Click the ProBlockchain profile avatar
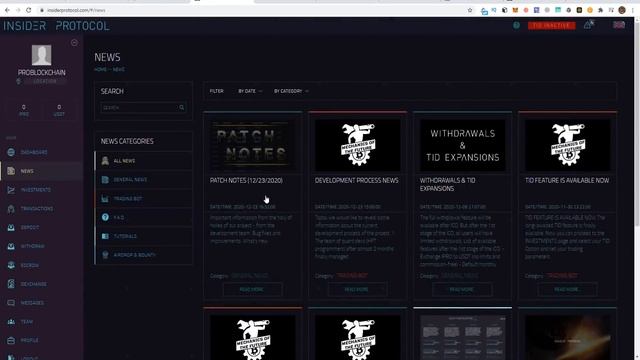Viewport: 640px width, 360px height. (41, 55)
